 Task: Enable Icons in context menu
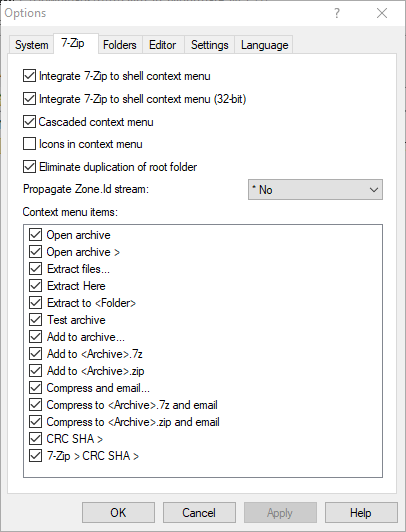click(x=30, y=144)
